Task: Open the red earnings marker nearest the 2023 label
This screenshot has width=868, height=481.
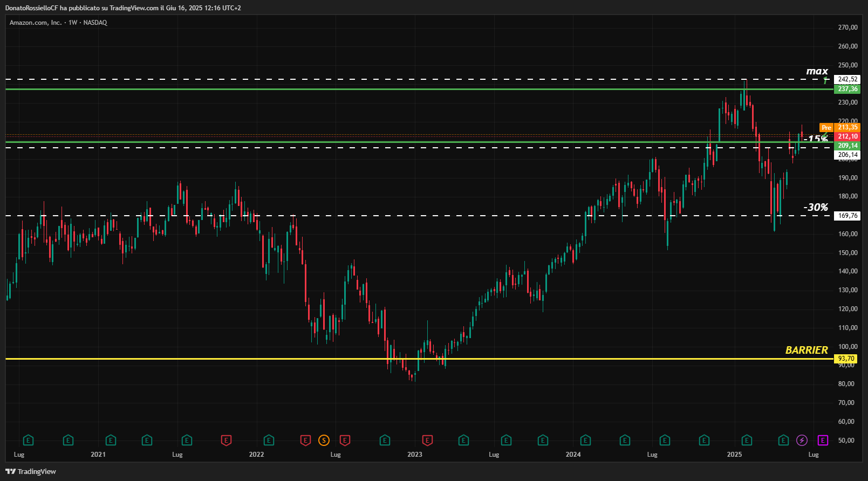Action: 427,441
